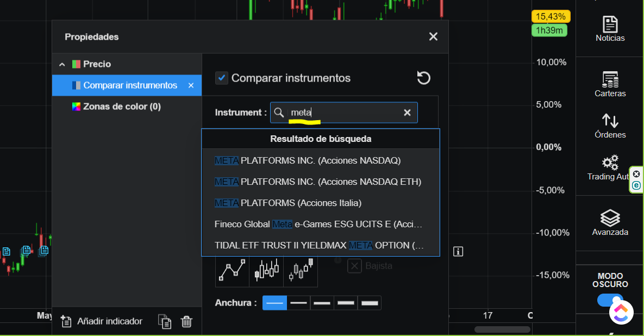Uncheck the Comparar instrumentos checkbox

[222, 78]
